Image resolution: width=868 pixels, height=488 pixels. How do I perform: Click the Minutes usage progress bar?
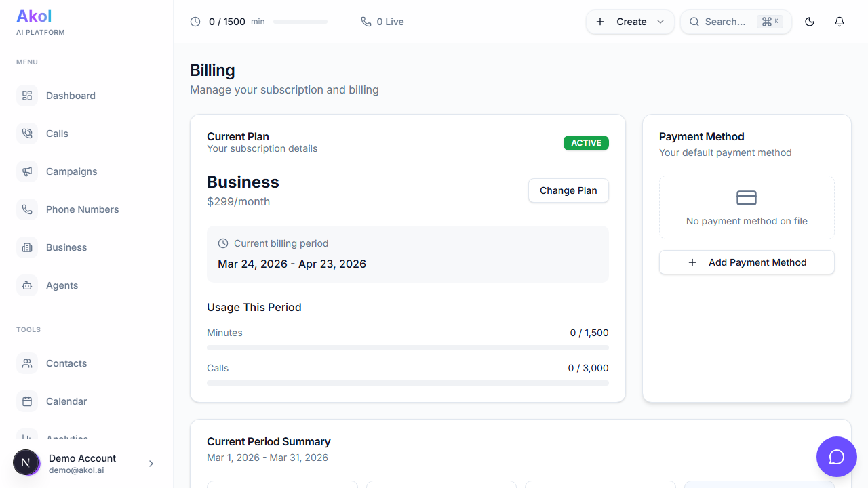point(408,348)
